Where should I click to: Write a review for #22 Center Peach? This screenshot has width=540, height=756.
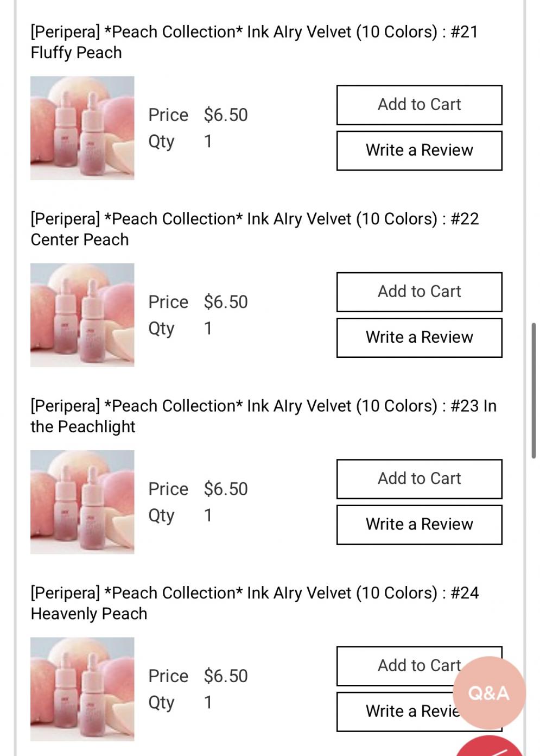[419, 338]
